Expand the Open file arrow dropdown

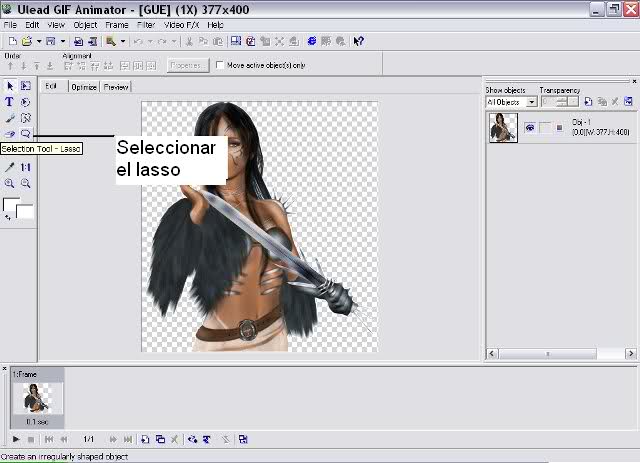[x=39, y=41]
